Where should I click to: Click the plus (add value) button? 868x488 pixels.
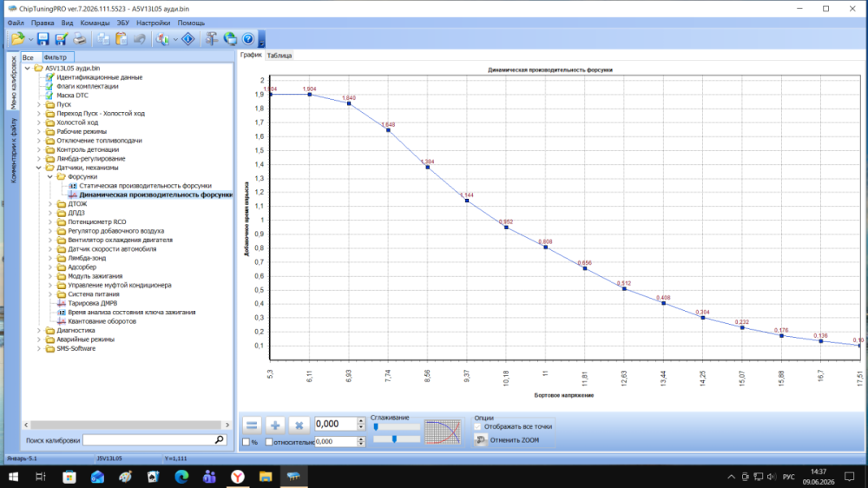[275, 425]
